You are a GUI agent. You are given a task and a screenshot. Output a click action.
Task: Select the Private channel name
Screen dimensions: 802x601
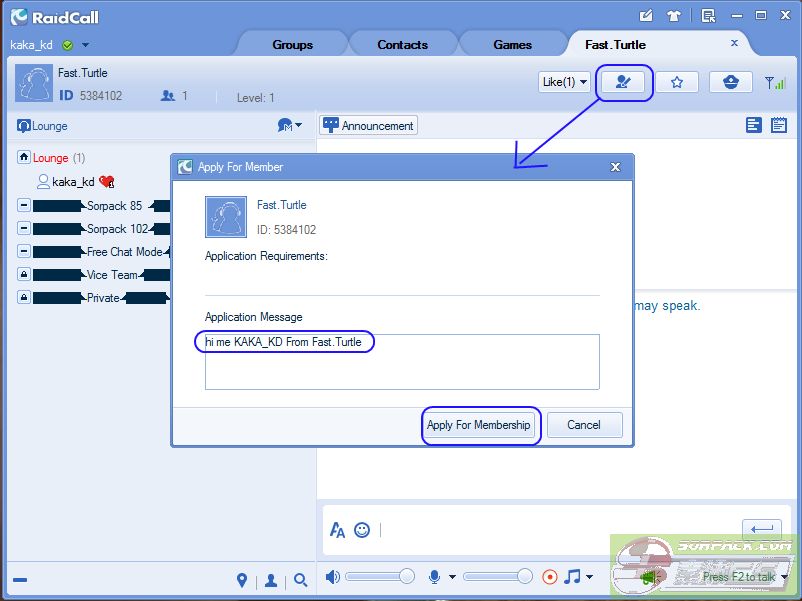[x=103, y=298]
